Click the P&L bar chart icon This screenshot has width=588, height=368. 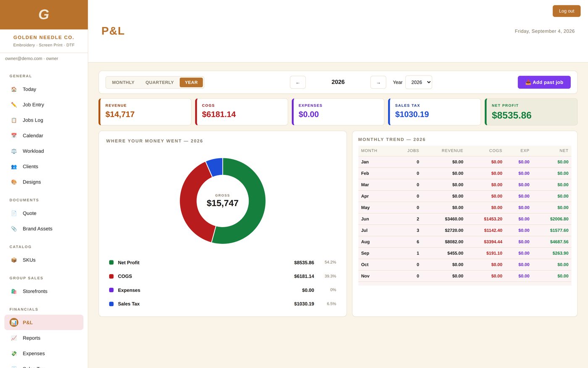[14, 323]
